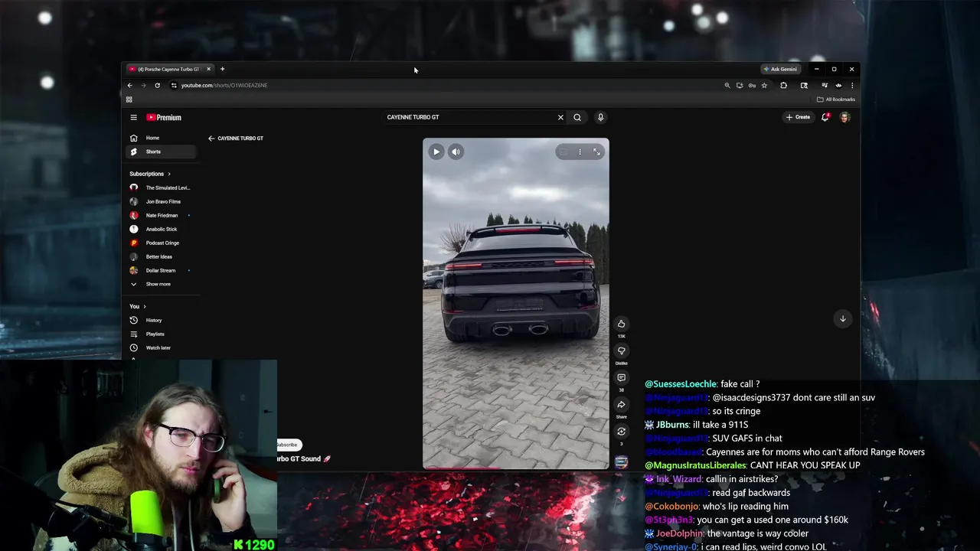Open watch History
980x551 pixels.
click(162, 320)
